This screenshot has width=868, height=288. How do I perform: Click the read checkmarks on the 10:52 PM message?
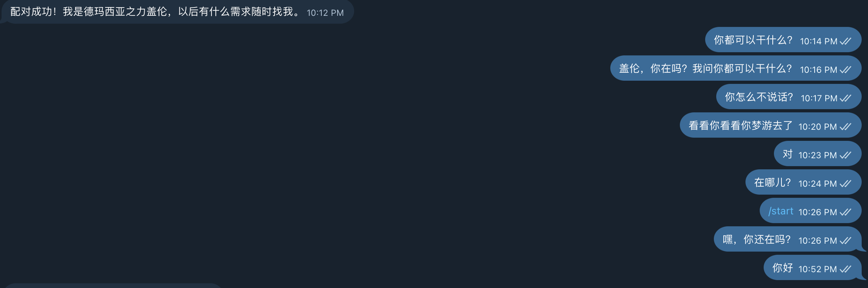coord(845,269)
